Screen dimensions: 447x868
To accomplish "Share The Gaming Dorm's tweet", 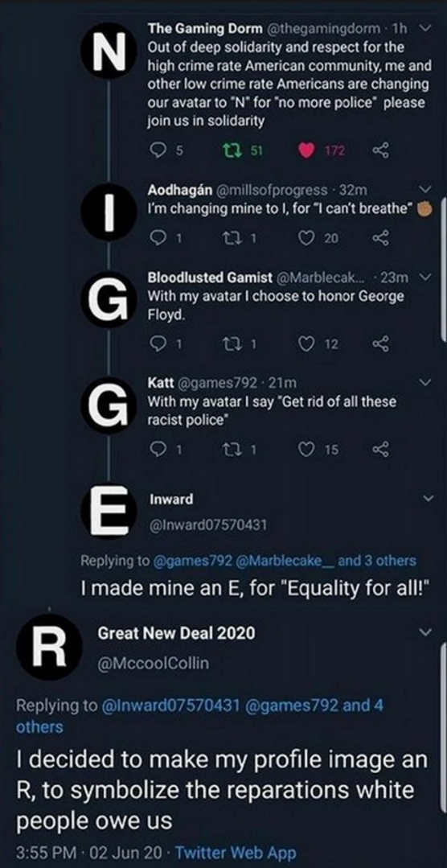I will 380,150.
